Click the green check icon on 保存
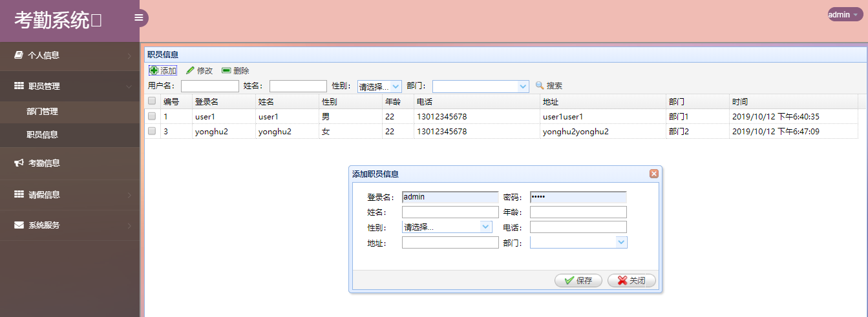This screenshot has width=868, height=317. 569,281
